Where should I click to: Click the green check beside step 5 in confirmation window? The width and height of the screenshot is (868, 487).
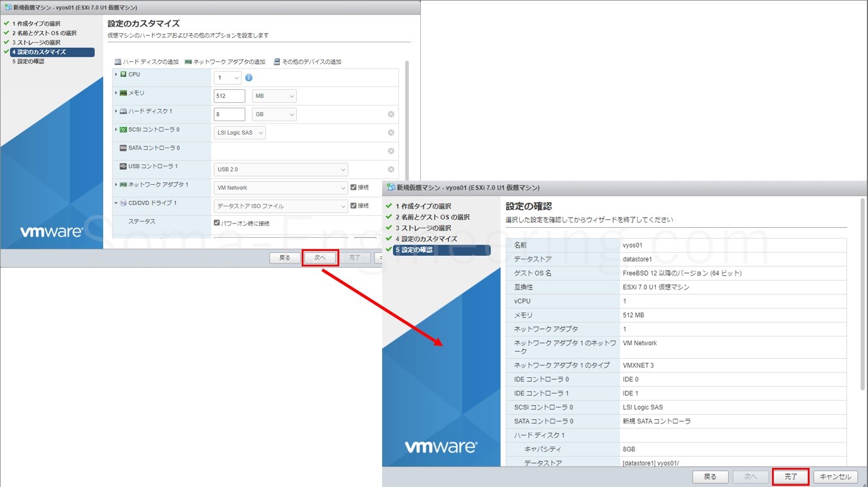coord(389,250)
